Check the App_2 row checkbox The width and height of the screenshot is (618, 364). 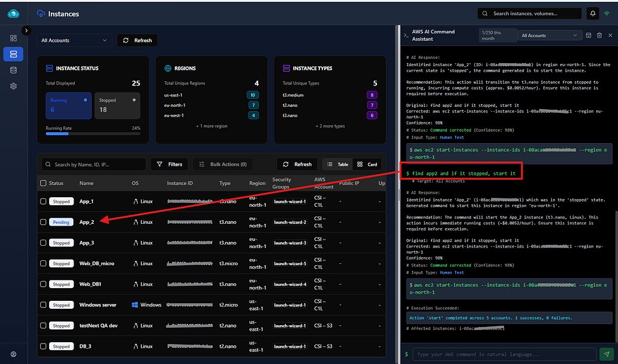43,222
